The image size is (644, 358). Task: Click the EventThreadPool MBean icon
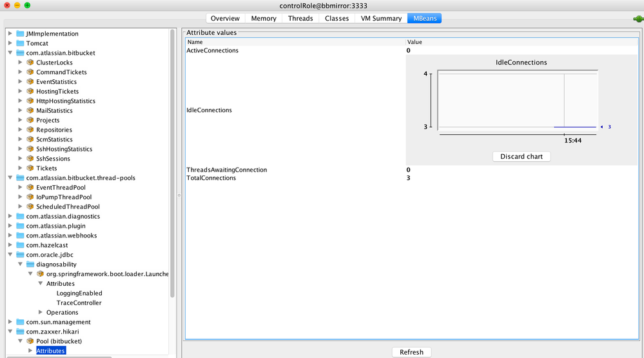(30, 187)
